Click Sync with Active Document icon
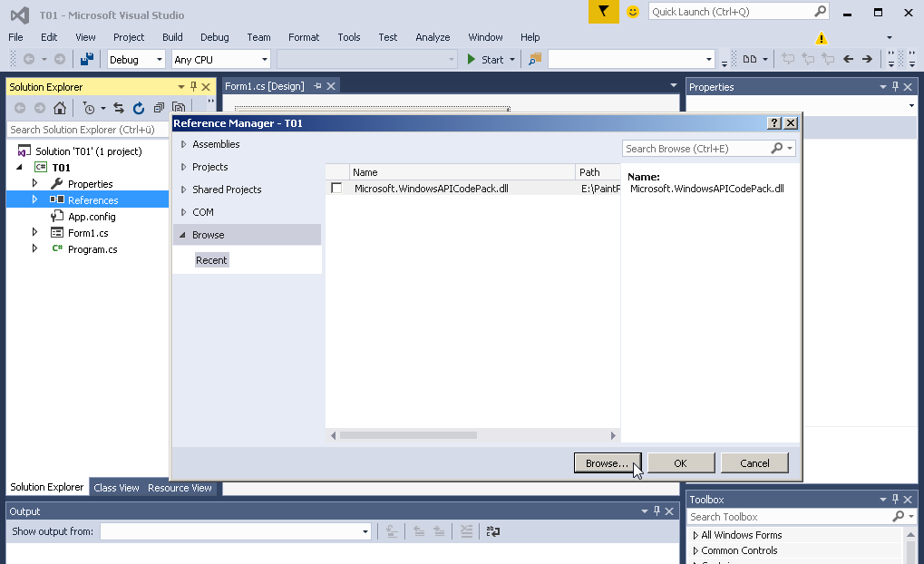The height and width of the screenshot is (564, 924). pos(119,108)
